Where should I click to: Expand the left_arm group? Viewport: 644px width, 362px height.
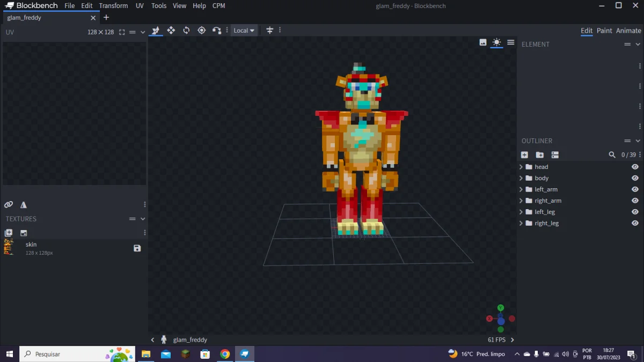click(x=521, y=189)
